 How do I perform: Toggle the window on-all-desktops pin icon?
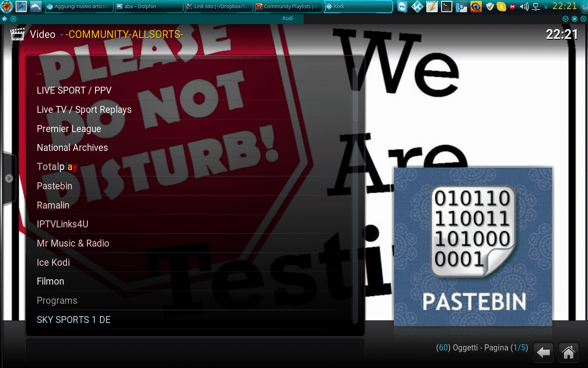coord(13,19)
